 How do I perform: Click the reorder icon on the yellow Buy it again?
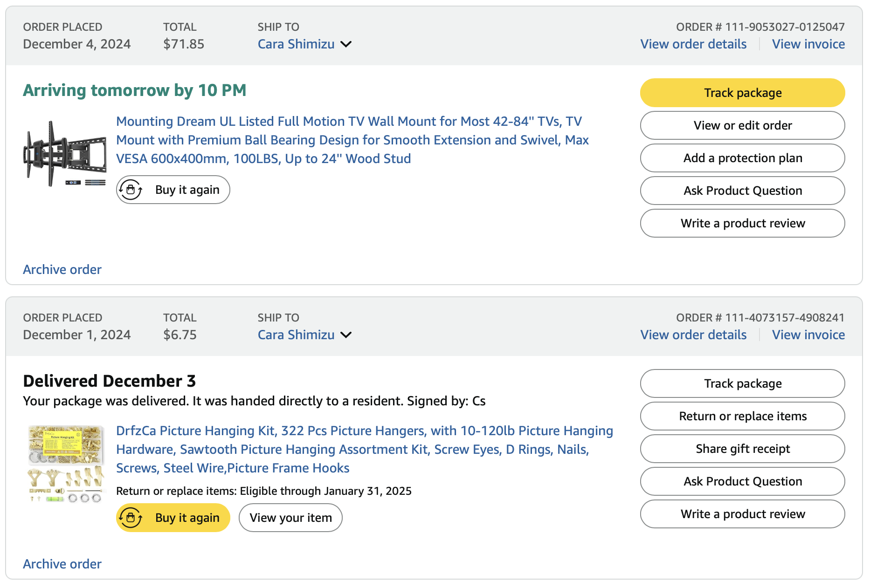coord(131,518)
